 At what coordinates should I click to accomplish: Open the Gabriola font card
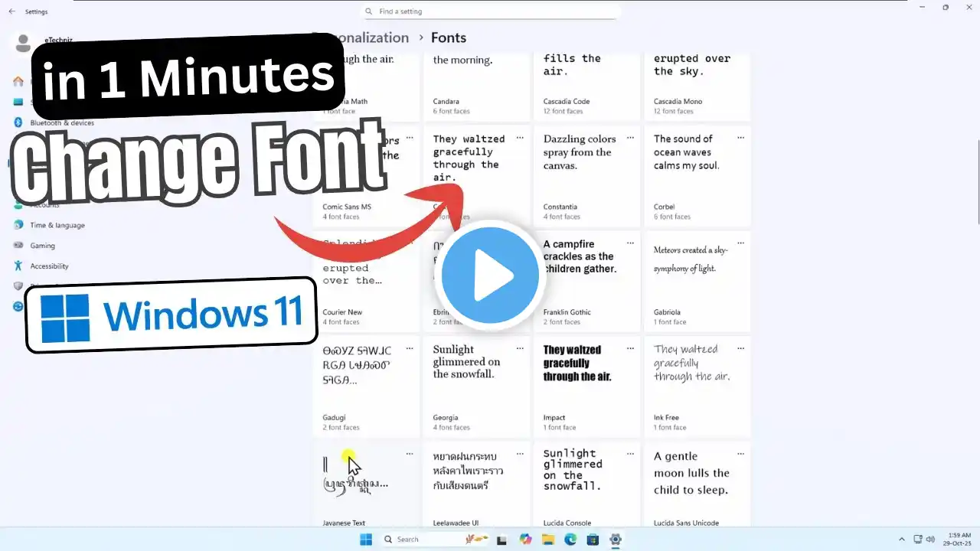(697, 282)
